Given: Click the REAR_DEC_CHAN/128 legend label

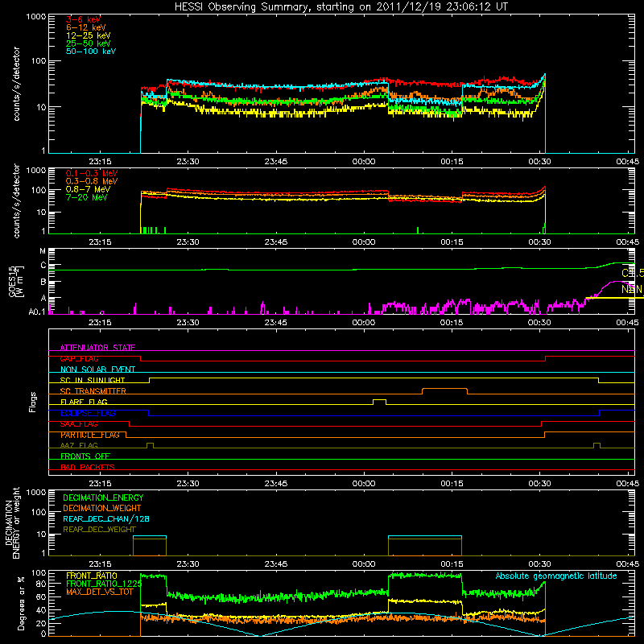Looking at the screenshot, I should click(106, 518).
